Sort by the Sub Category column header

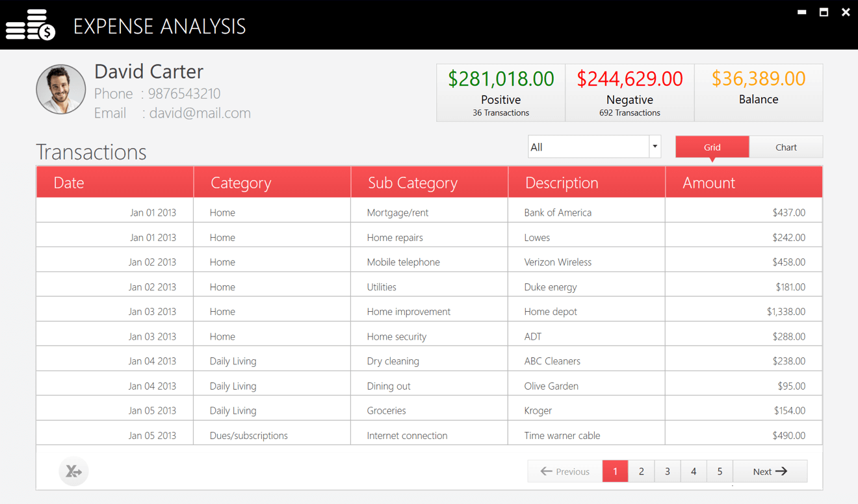coord(430,183)
